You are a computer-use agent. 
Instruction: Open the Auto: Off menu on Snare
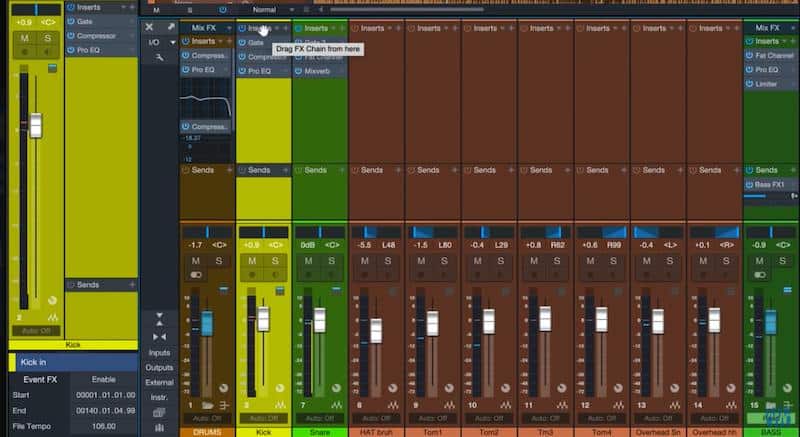tap(320, 419)
